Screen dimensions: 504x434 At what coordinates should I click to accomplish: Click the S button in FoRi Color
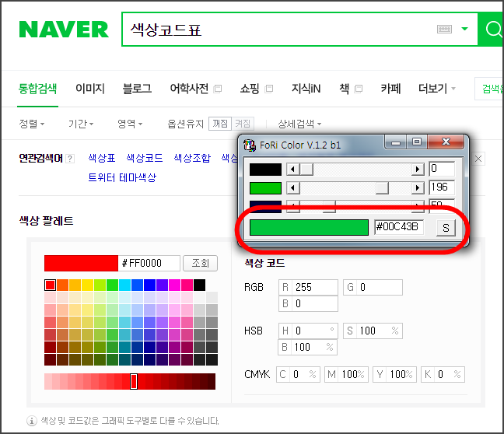point(446,228)
